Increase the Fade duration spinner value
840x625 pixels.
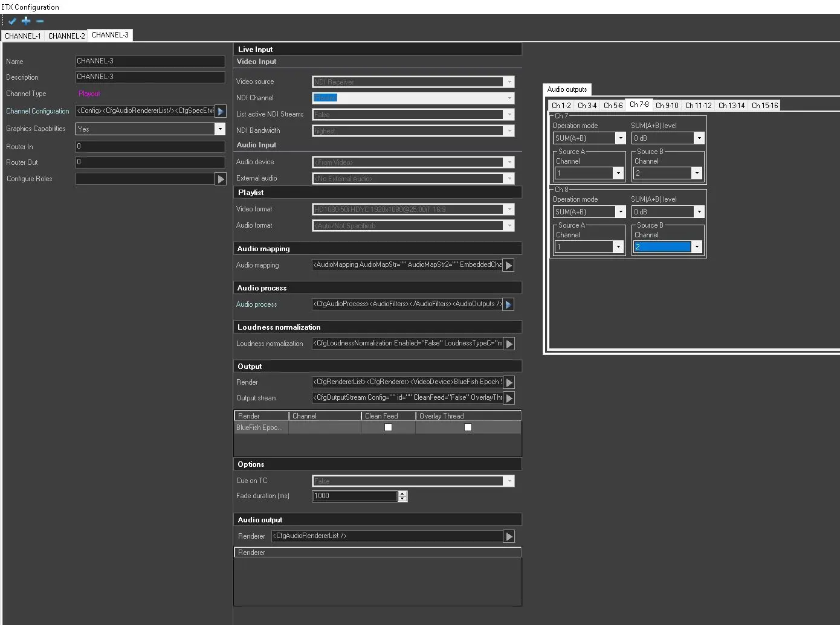coord(403,493)
